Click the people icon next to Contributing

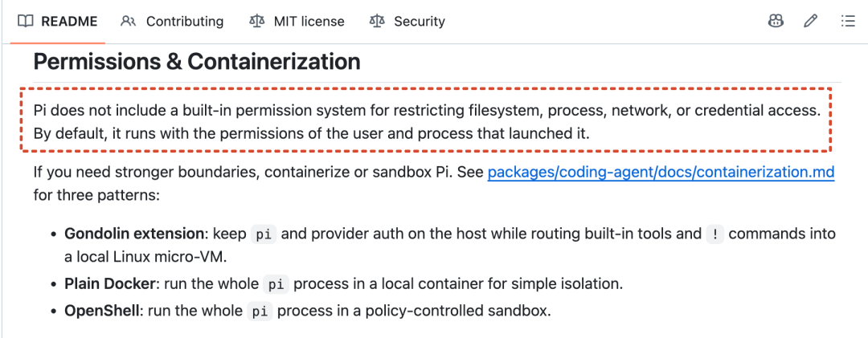click(129, 22)
